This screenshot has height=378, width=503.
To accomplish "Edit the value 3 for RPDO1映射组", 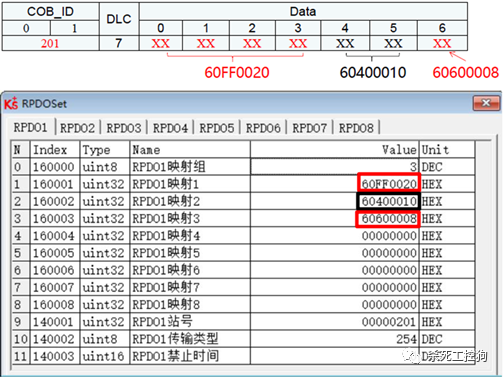I will click(x=335, y=167).
